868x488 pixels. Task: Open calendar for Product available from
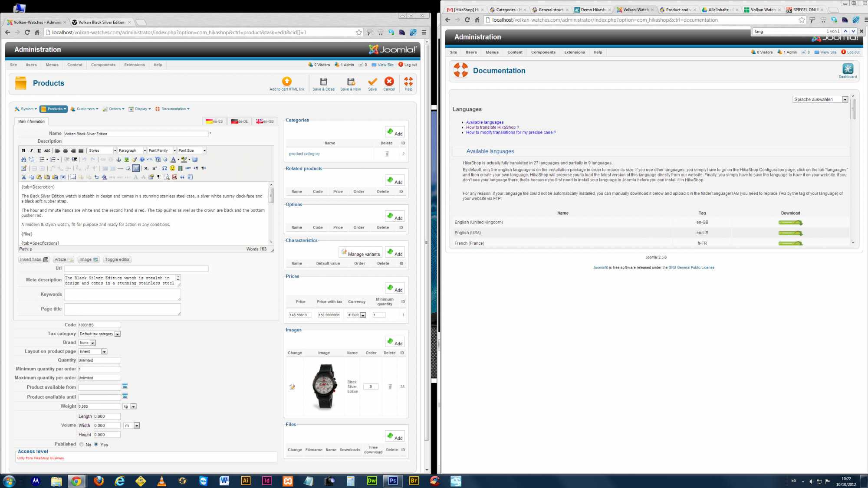[125, 386]
